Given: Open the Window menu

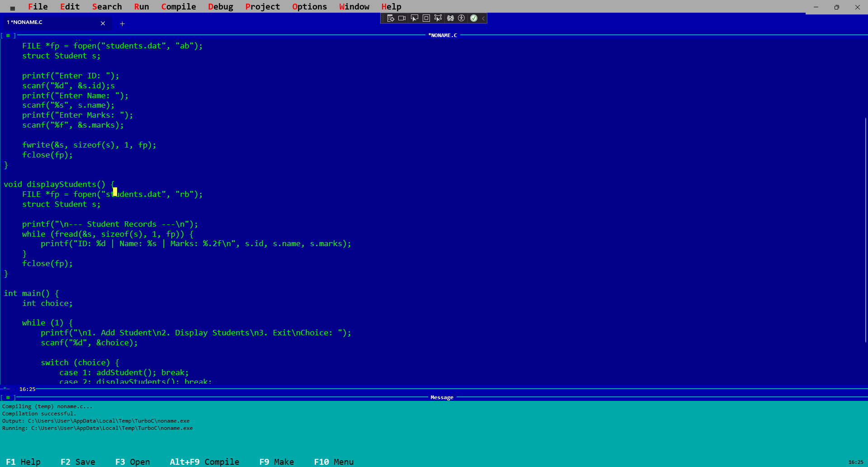Looking at the screenshot, I should coord(354,7).
